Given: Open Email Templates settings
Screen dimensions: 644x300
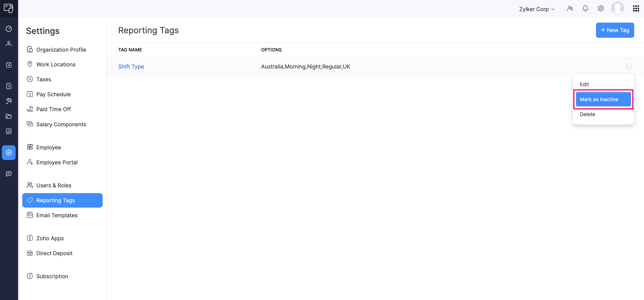Looking at the screenshot, I should pos(62,215).
